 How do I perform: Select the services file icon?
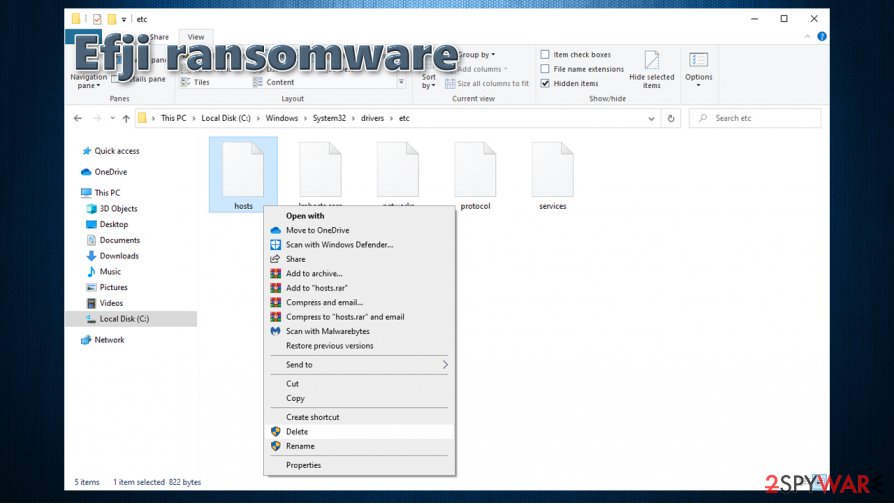(x=552, y=169)
